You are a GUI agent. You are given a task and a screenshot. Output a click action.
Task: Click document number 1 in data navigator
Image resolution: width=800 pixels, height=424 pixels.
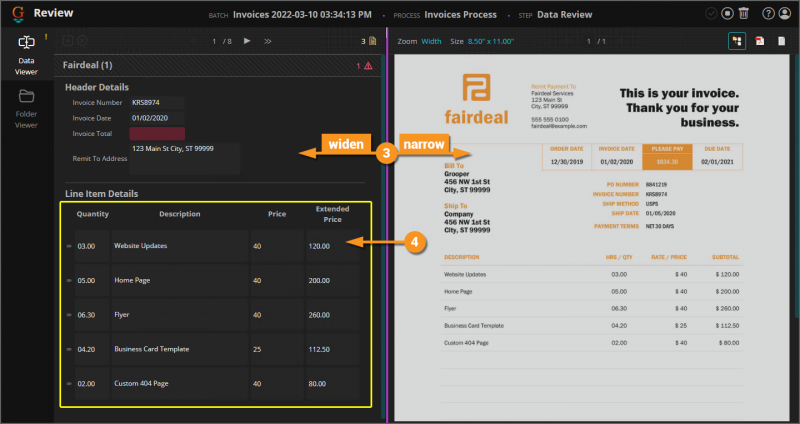(214, 41)
